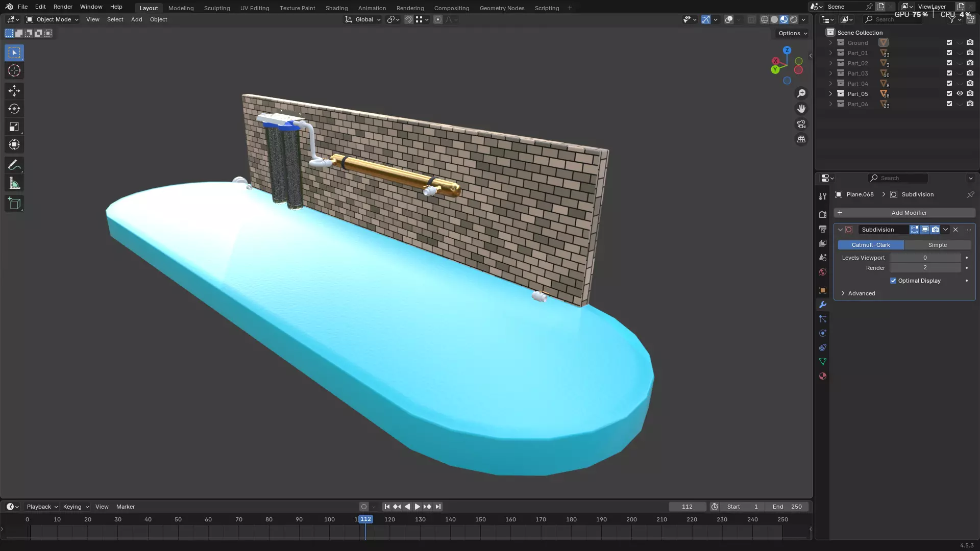The height and width of the screenshot is (551, 980).
Task: Select the Scale tool
Action: point(14,127)
